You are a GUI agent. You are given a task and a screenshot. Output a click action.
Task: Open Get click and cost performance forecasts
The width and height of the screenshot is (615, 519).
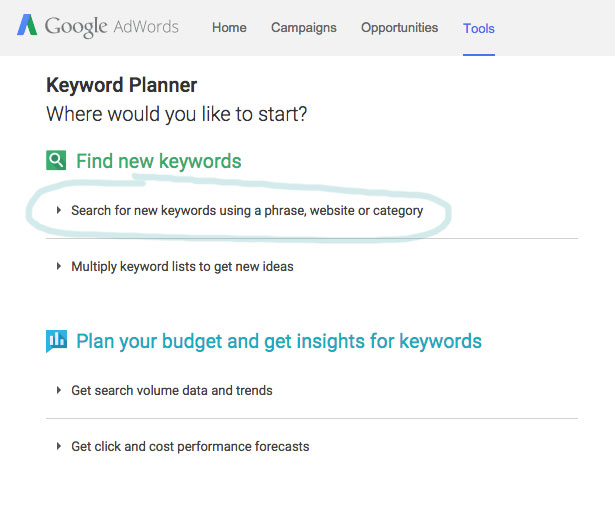(x=190, y=446)
